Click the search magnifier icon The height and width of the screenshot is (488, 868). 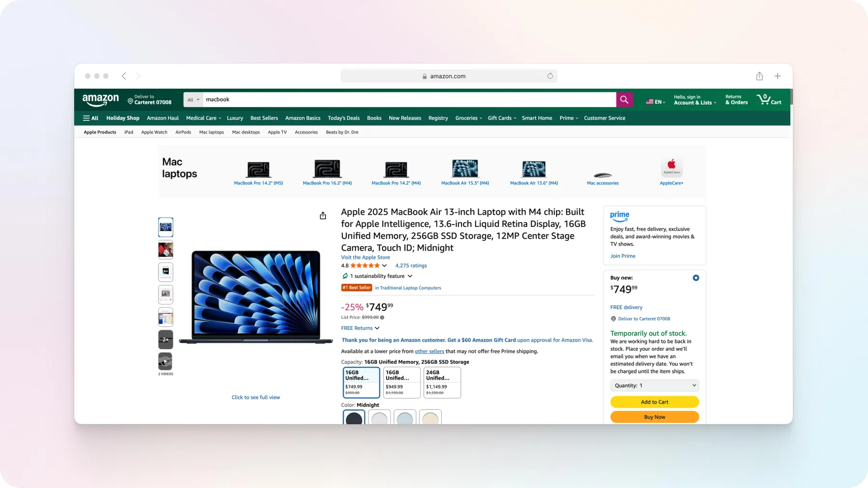click(624, 99)
